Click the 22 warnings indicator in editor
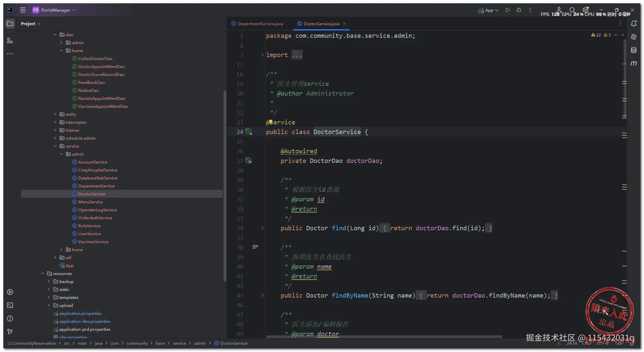Image resolution: width=644 pixels, height=352 pixels. point(596,35)
